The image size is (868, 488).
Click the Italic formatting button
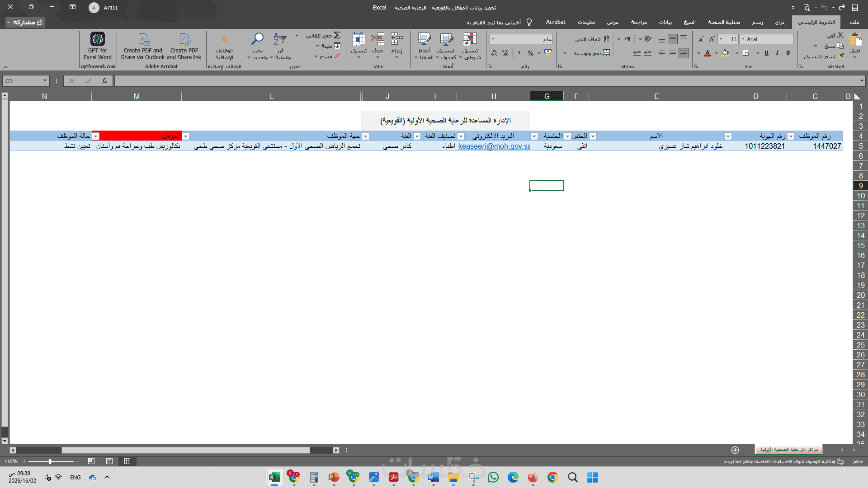click(x=777, y=53)
